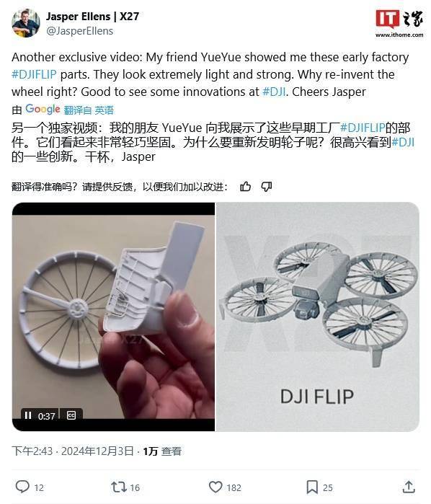Open the tweet timestamp 2024年12月3日

[97, 451]
